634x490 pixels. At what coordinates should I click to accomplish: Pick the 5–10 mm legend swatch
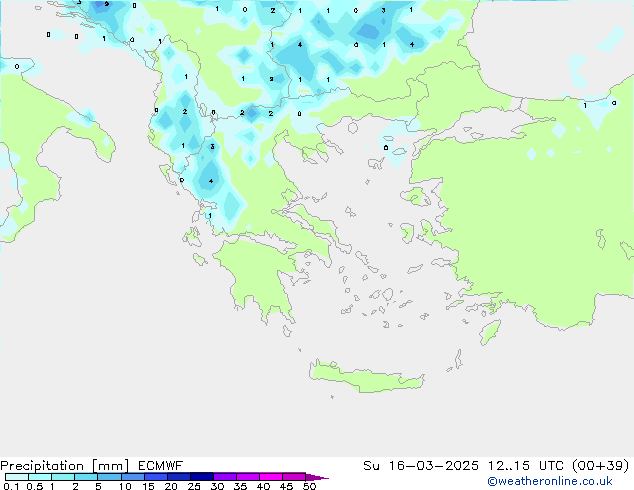click(x=109, y=477)
